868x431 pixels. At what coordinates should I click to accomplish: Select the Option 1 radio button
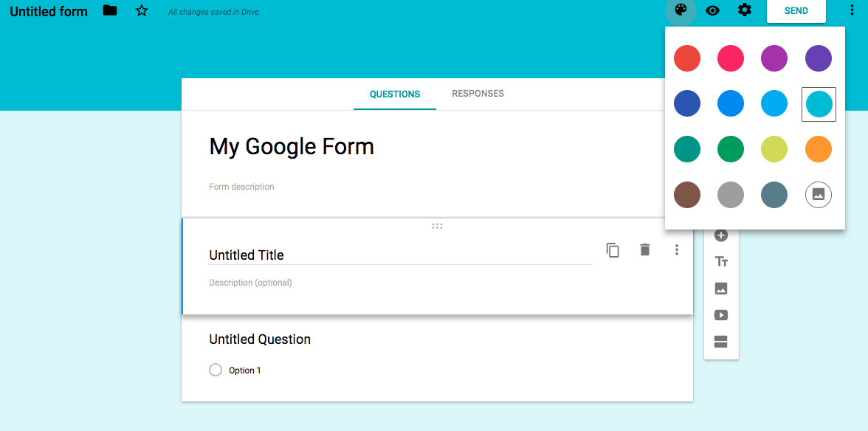coord(215,370)
